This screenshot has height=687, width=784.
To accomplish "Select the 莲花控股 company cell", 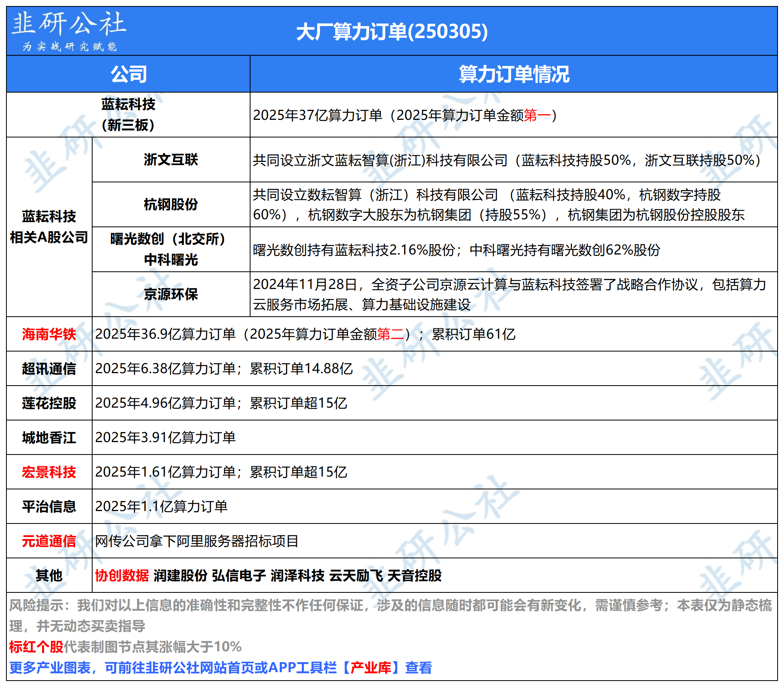I will tap(49, 403).
